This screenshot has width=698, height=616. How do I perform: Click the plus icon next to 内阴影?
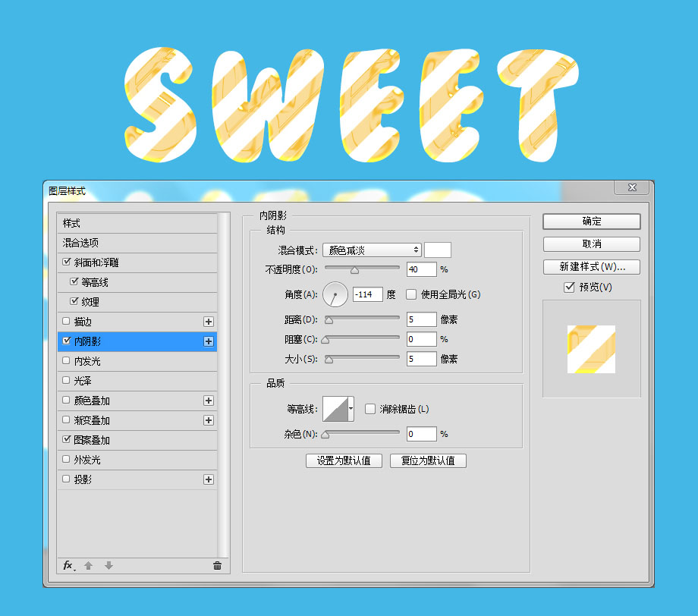(209, 341)
